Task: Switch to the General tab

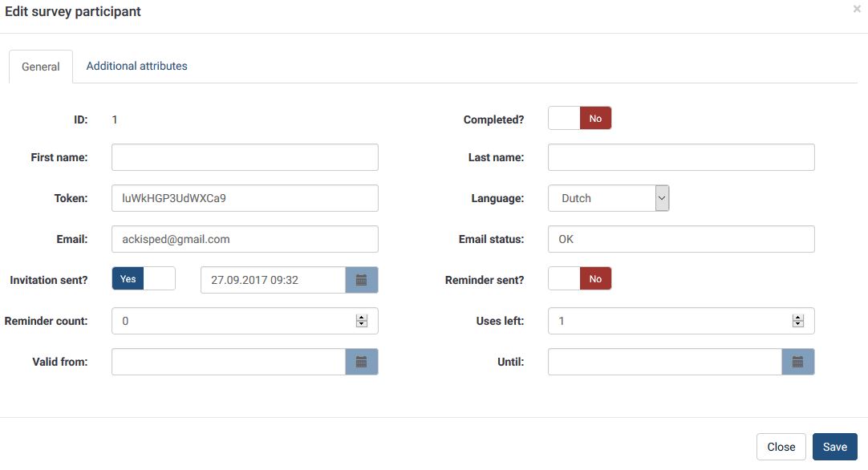Action: point(40,67)
